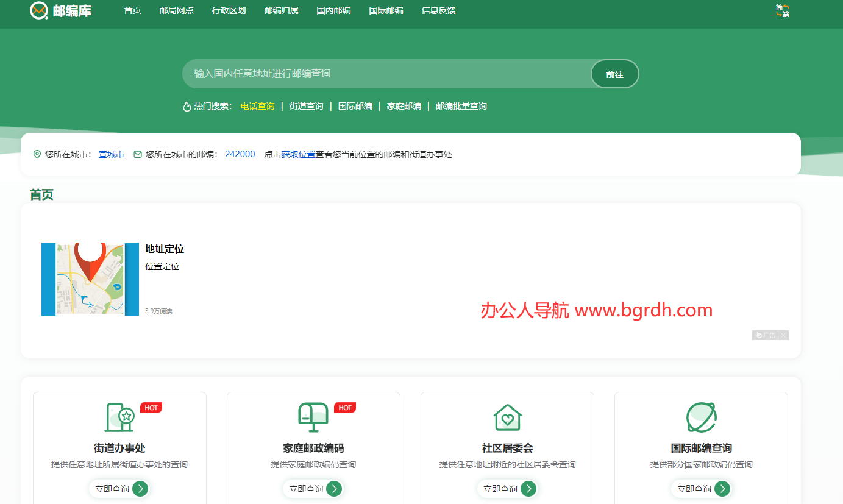
Task: Click the 广告 label on the banner
Action: (x=767, y=335)
